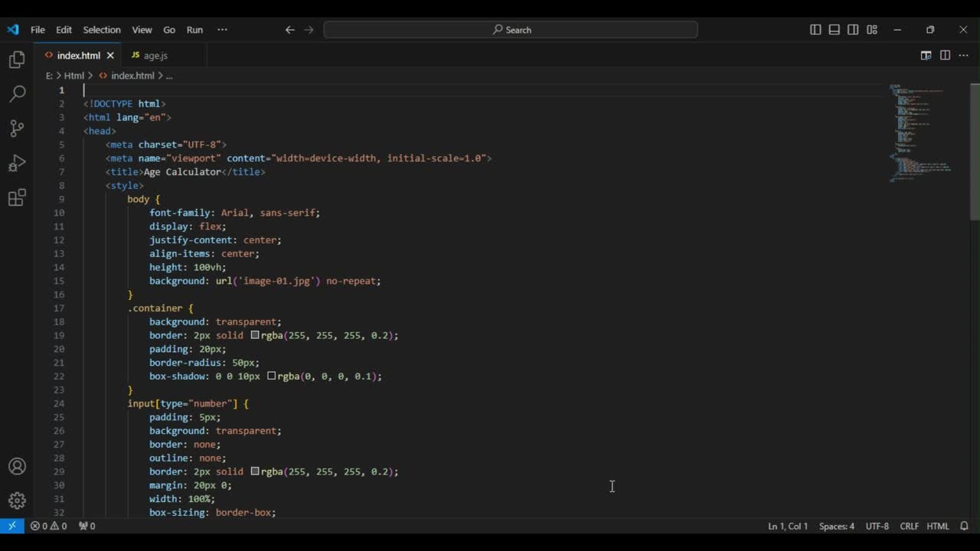
Task: Open the Manage gear icon
Action: coord(17,501)
